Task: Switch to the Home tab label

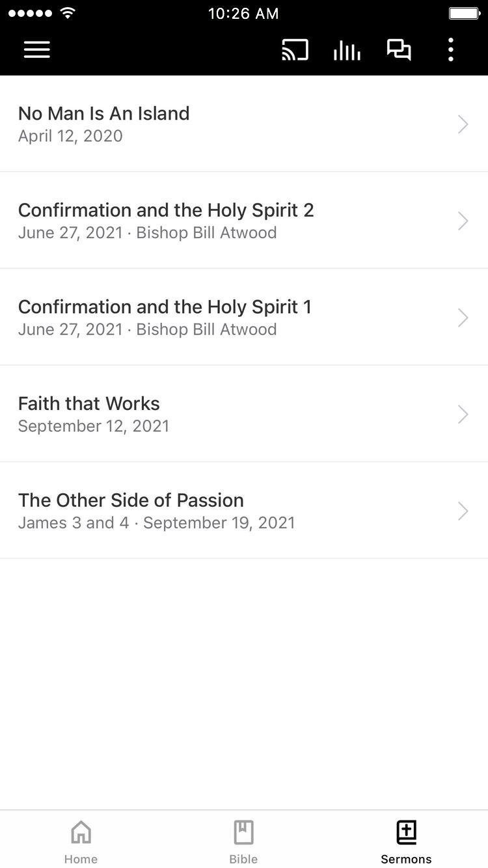Action: tap(81, 859)
